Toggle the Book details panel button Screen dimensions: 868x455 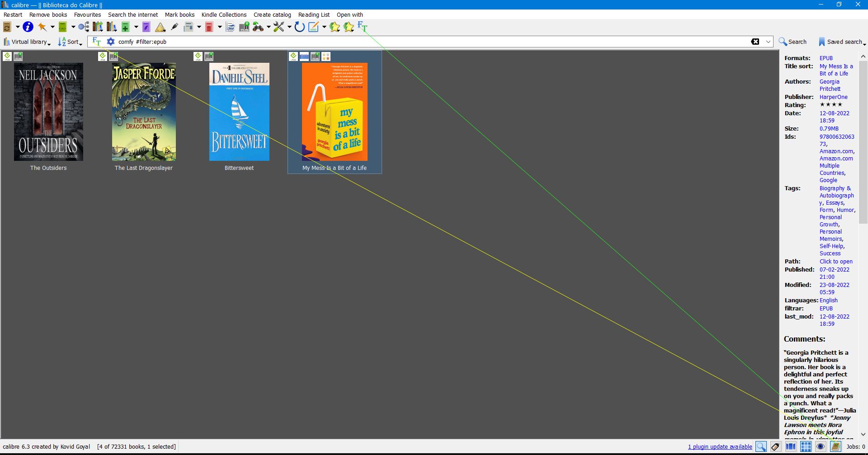click(835, 446)
